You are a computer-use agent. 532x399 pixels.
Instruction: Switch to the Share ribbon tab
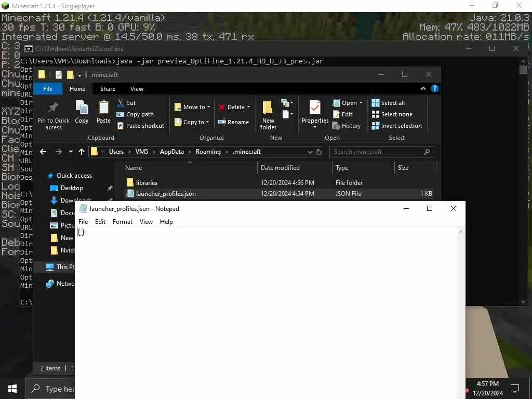108,89
